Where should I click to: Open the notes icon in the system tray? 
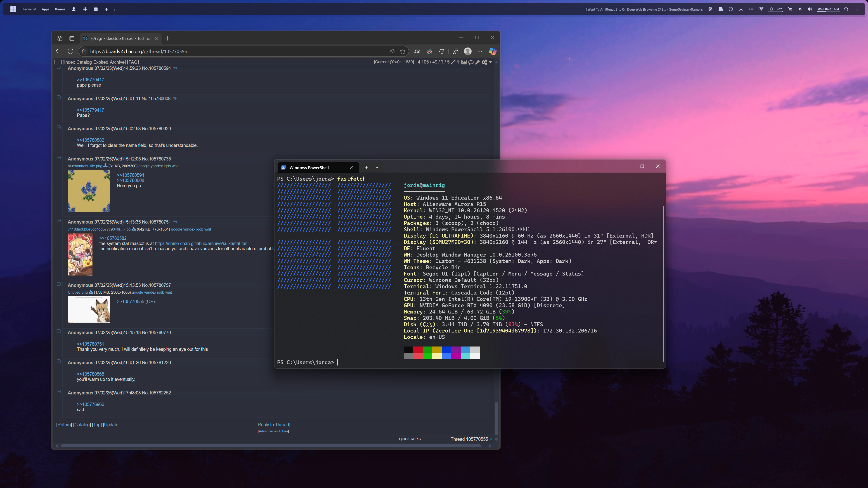710,9
